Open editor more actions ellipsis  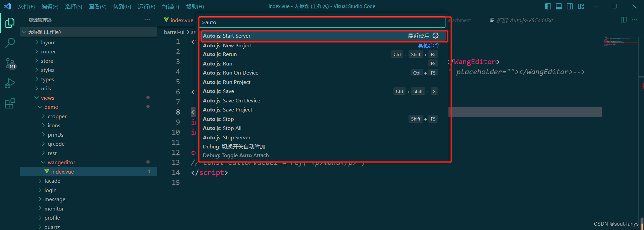634,20
